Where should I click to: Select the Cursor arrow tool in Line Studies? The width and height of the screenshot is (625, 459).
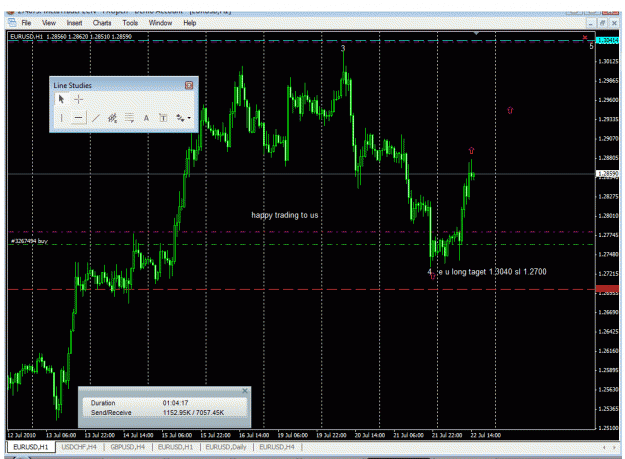[61, 99]
